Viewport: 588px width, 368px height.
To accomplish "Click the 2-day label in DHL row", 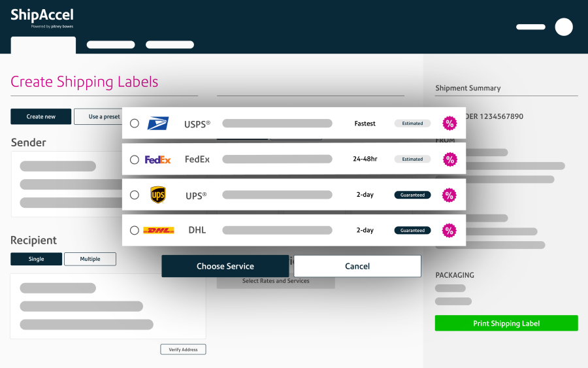I will (365, 230).
